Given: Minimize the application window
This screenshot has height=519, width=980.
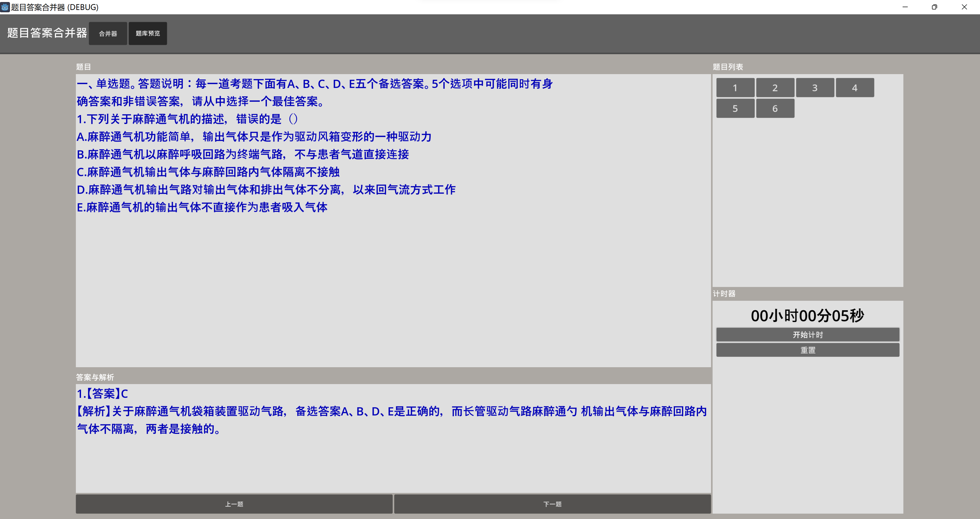Looking at the screenshot, I should tap(905, 7).
